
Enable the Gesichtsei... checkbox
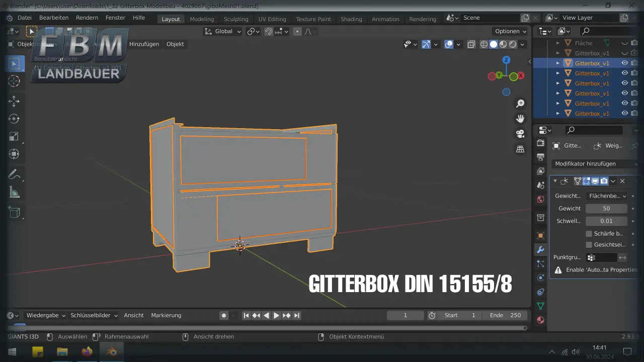click(x=589, y=245)
